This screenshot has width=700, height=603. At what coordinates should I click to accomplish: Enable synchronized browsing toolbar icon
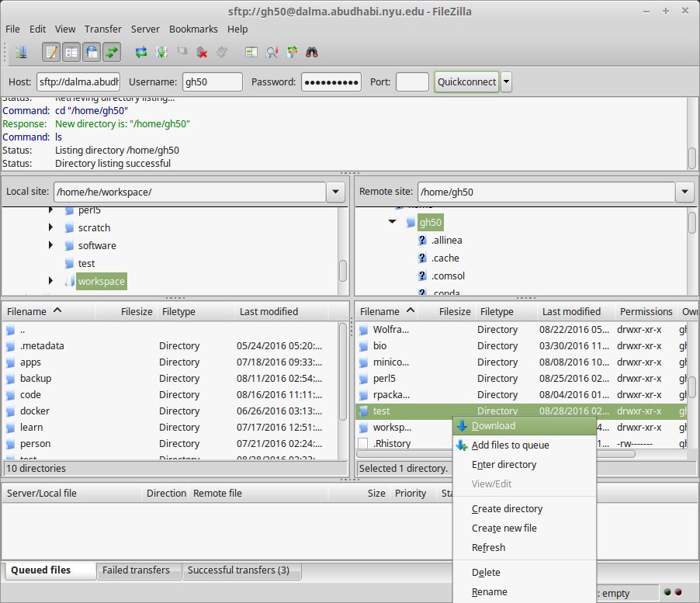point(292,52)
